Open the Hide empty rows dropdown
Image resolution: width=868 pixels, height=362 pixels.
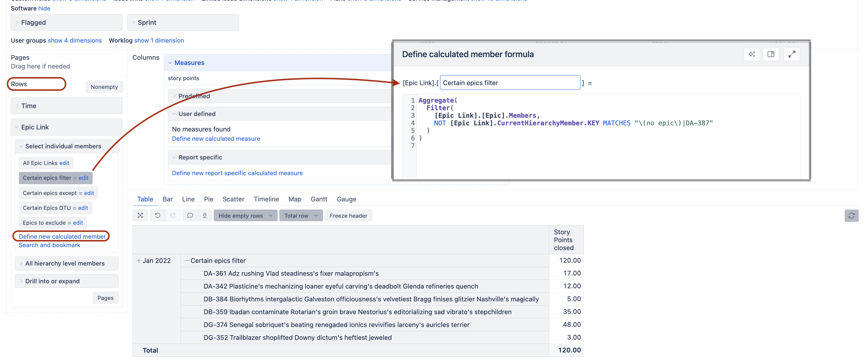(x=245, y=215)
